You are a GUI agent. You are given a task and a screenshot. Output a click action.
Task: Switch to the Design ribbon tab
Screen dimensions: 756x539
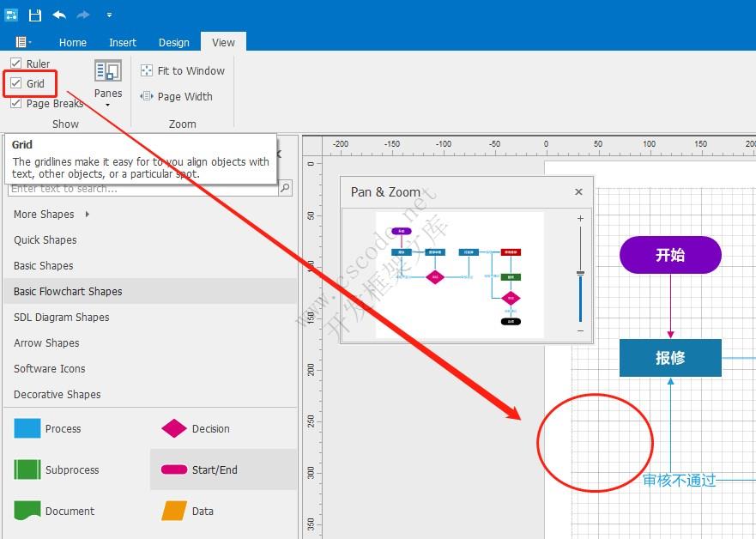point(174,41)
